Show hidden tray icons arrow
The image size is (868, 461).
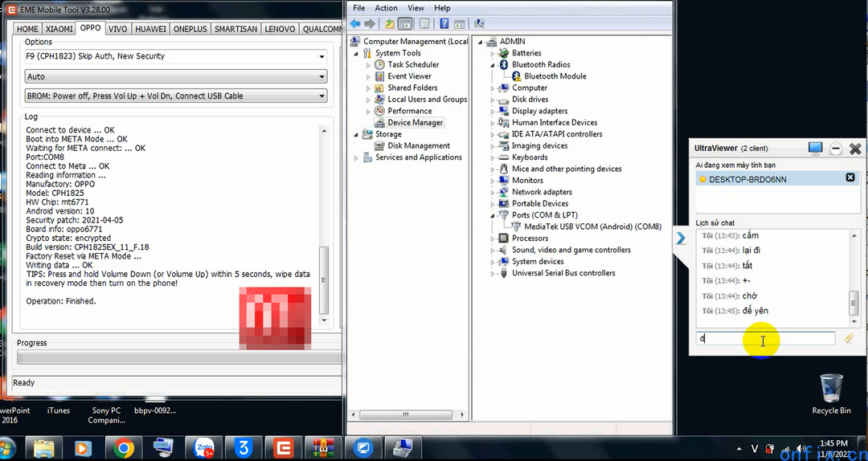click(739, 448)
